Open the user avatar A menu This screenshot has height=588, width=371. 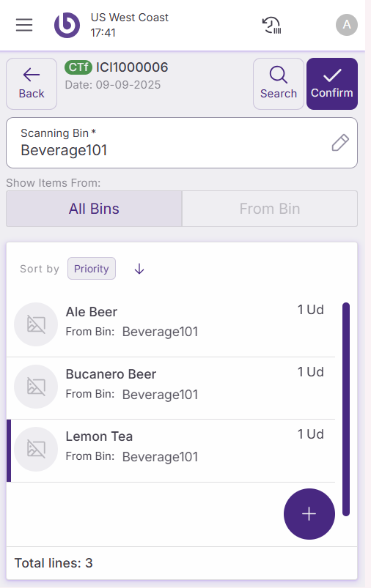click(347, 25)
